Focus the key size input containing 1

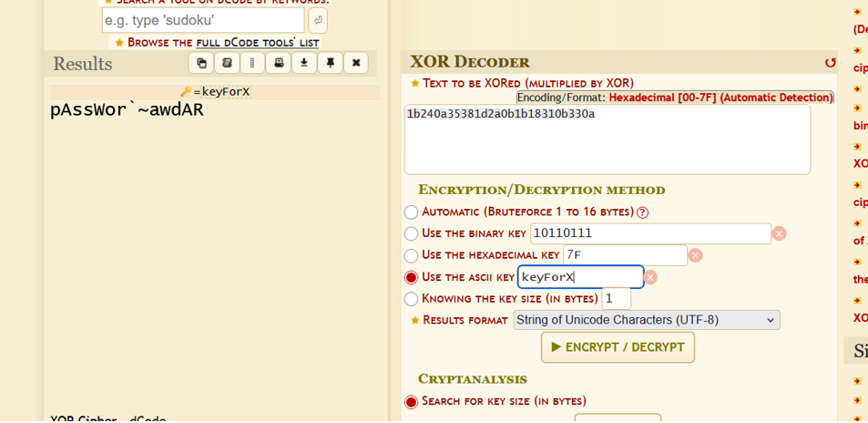(x=616, y=299)
